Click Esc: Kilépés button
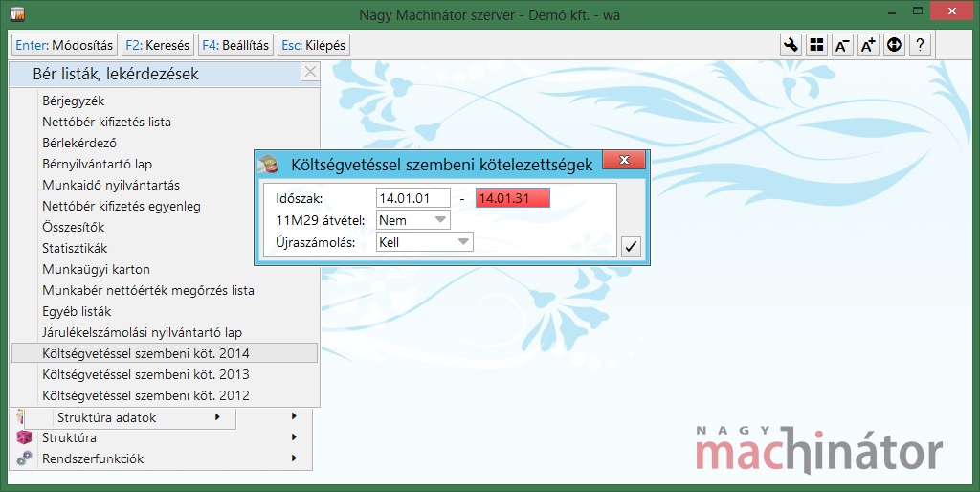 tap(313, 45)
